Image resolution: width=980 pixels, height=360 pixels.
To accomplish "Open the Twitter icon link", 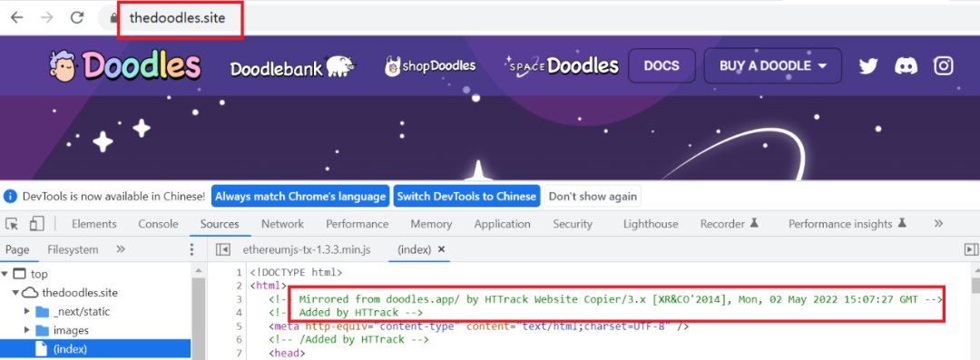I will tap(868, 65).
